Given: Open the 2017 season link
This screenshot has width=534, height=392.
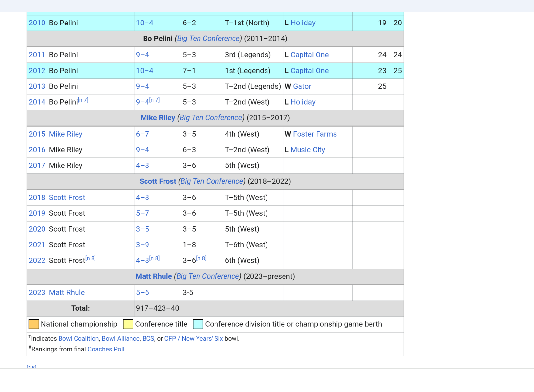Looking at the screenshot, I should click(37, 165).
